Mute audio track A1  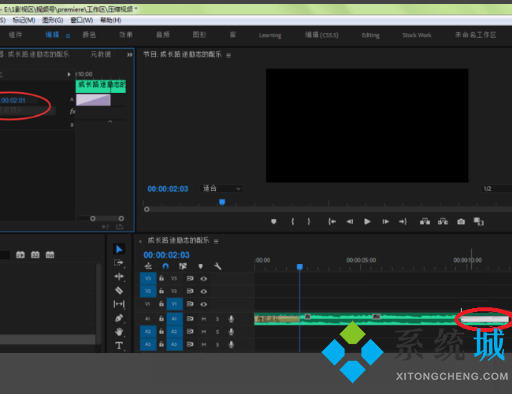[x=204, y=319]
